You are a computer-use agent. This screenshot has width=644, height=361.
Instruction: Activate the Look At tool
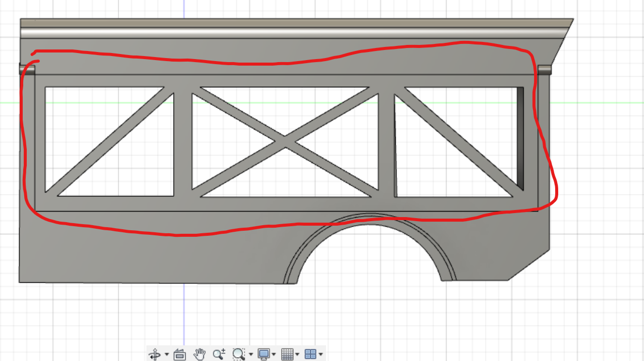tap(180, 354)
